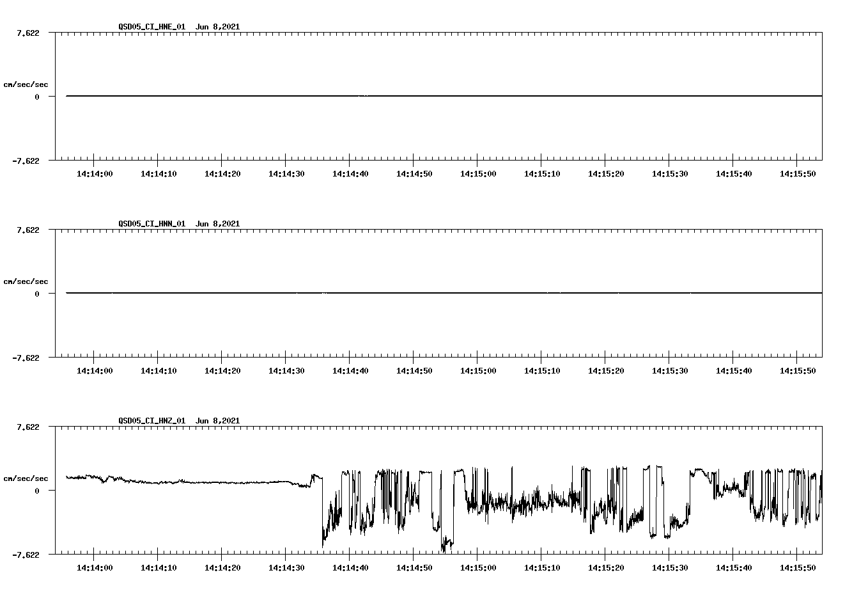868x591 pixels.
Task: Click 14:14:50 label on HNZ plot axis
Action: click(x=414, y=568)
